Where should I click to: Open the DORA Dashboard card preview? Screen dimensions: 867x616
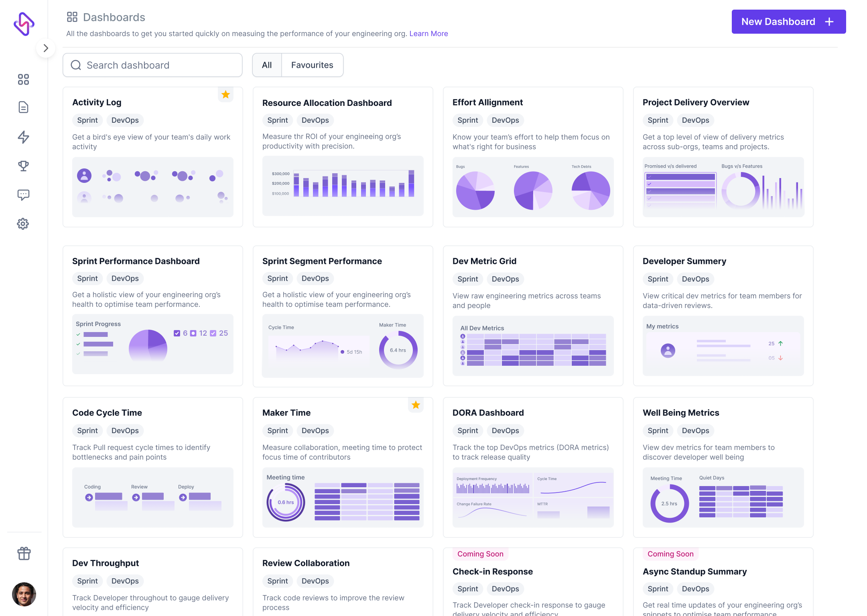click(533, 497)
